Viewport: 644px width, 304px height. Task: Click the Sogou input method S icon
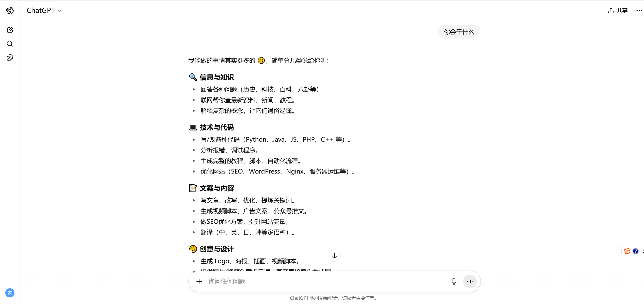coord(627,251)
